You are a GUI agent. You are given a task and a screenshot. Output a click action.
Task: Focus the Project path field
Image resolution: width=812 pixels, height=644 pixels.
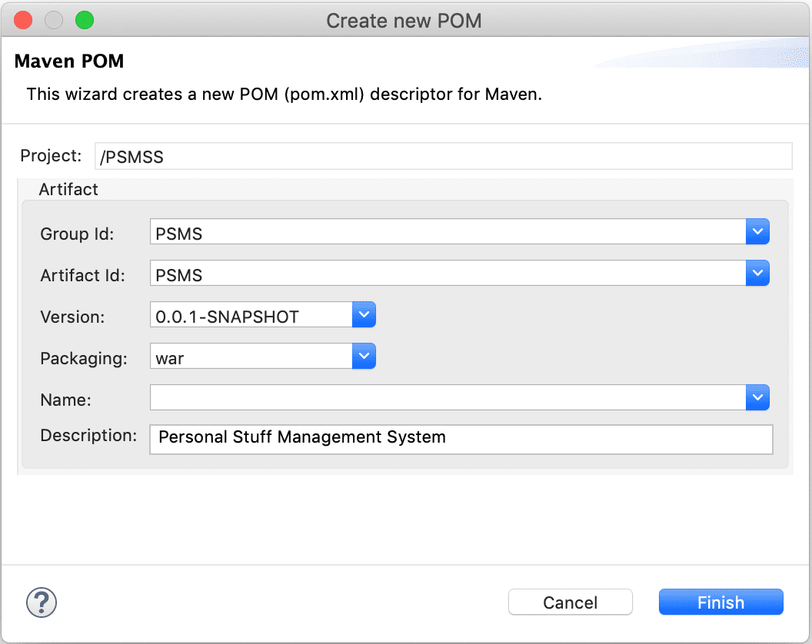(443, 156)
